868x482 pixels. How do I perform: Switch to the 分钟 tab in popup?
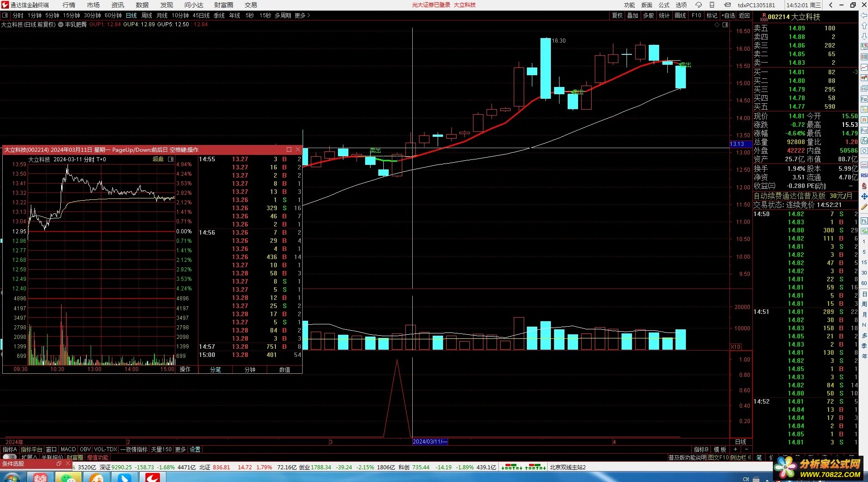(250, 370)
